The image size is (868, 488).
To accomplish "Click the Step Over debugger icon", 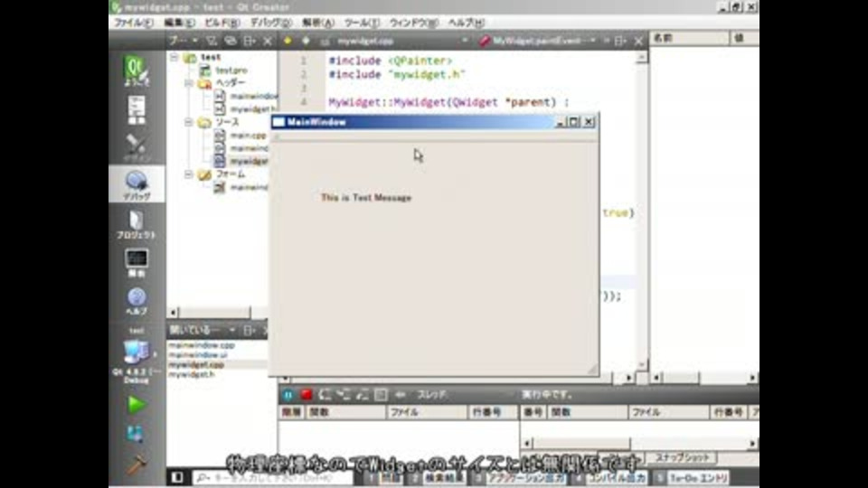I will click(x=325, y=395).
